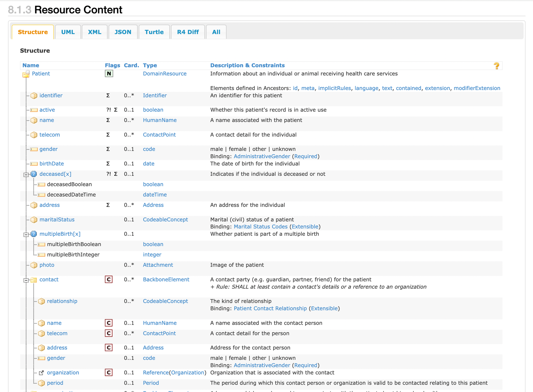Collapse the multipleBirth[x] tree node
Viewport: 533px width, 392px height.
pyautogui.click(x=26, y=235)
